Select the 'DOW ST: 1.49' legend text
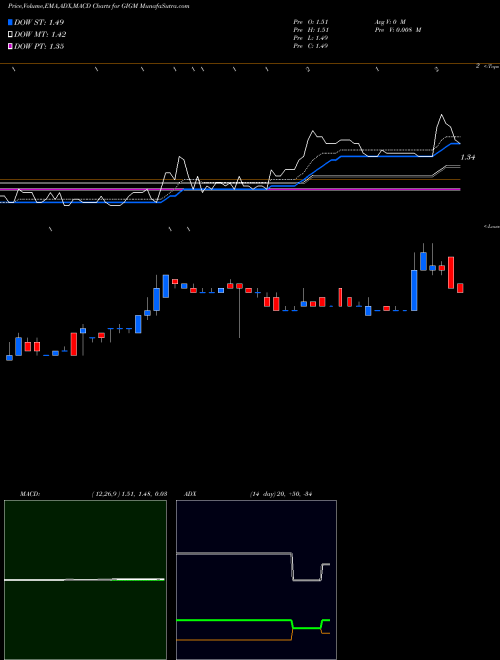The height and width of the screenshot is (660, 500). (39, 22)
